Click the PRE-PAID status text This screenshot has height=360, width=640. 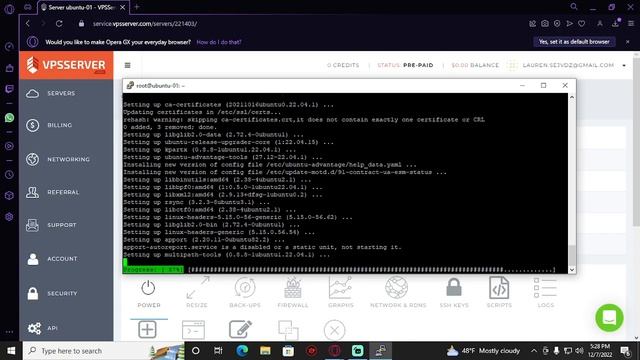pyautogui.click(x=418, y=65)
